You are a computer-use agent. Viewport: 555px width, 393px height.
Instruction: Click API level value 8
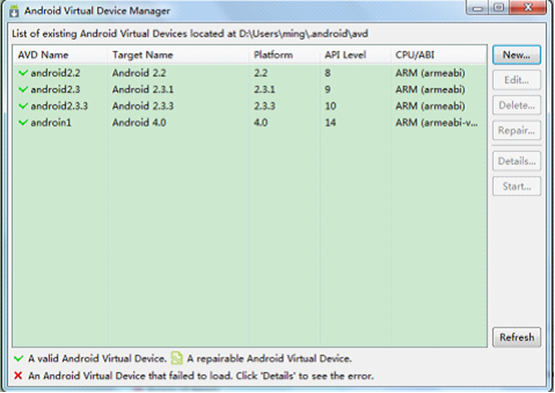328,73
